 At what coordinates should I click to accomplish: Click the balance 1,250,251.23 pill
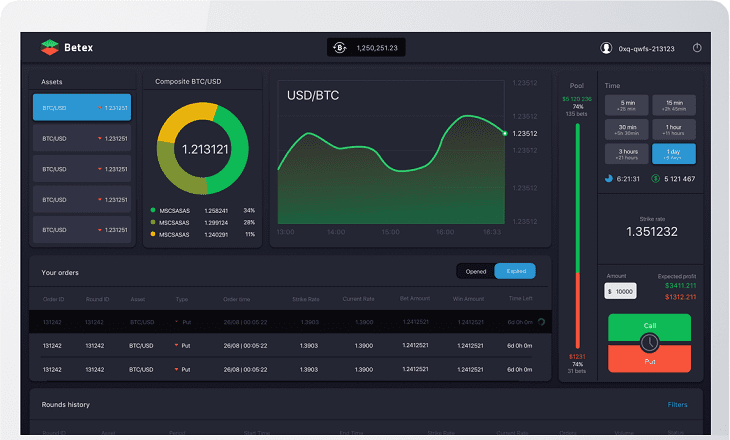pyautogui.click(x=366, y=47)
